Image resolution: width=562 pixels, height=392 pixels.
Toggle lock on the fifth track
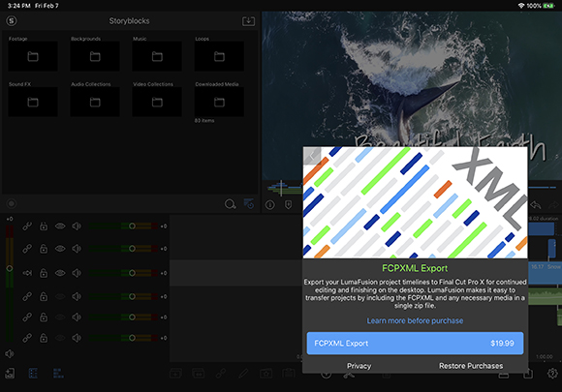44,317
